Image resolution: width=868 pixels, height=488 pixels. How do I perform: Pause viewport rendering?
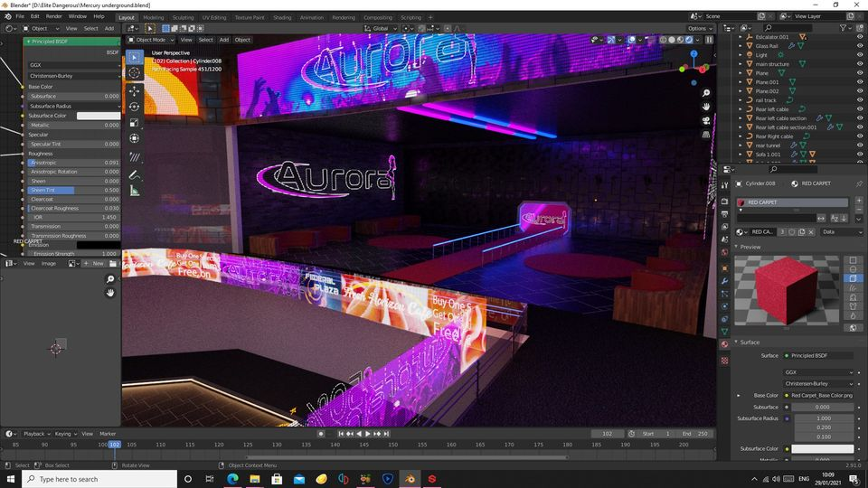coord(709,40)
